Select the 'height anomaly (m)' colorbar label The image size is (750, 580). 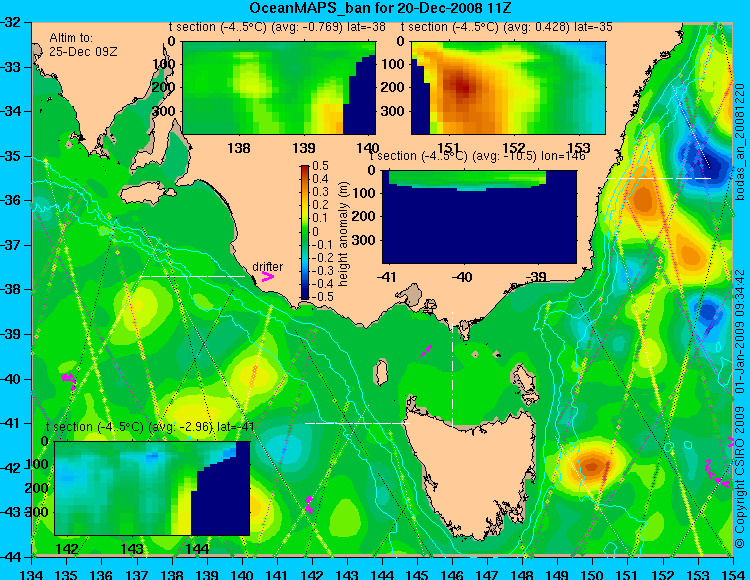click(343, 234)
